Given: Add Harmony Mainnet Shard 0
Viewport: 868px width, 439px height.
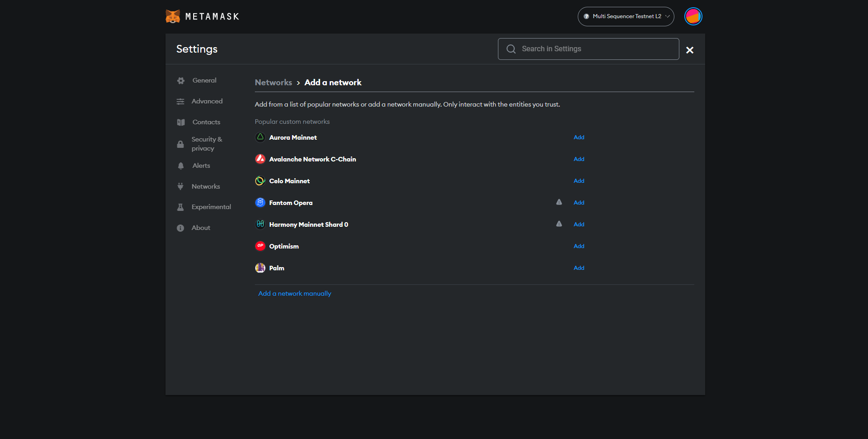Looking at the screenshot, I should [x=579, y=224].
